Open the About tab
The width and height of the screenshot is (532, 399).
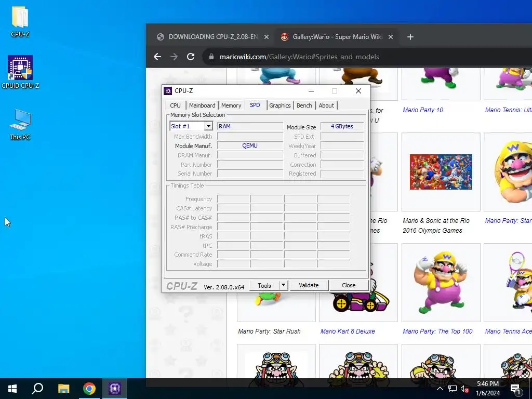pyautogui.click(x=326, y=105)
